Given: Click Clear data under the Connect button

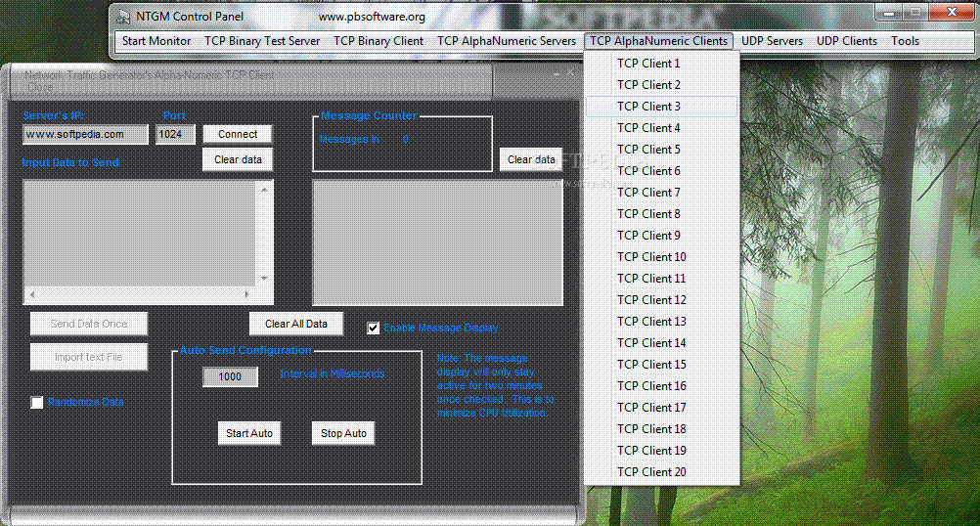Looking at the screenshot, I should click(x=238, y=160).
